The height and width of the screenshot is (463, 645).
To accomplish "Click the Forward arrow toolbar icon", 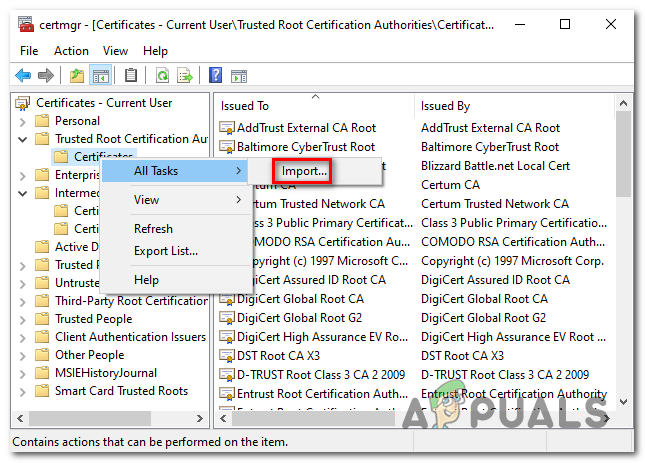I will pyautogui.click(x=46, y=76).
